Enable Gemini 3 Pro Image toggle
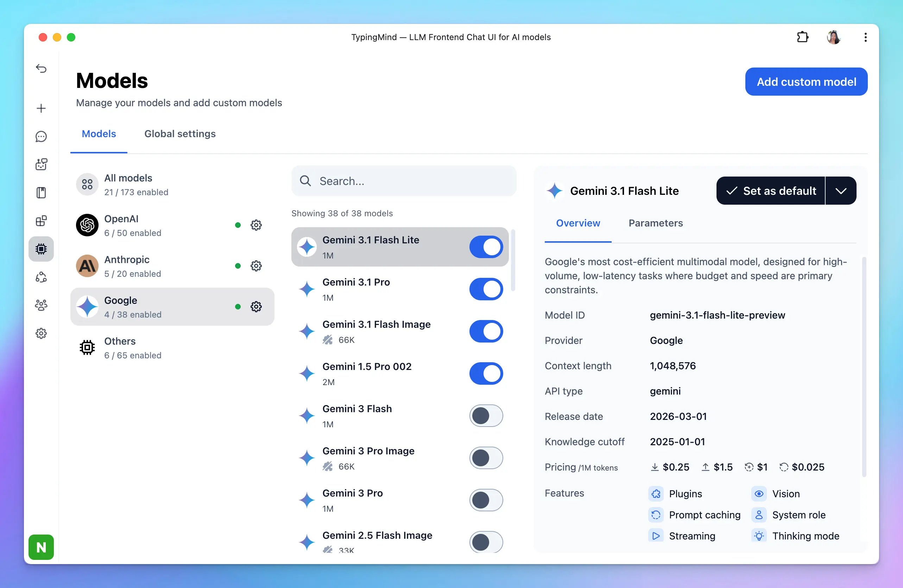903x588 pixels. coord(486,458)
